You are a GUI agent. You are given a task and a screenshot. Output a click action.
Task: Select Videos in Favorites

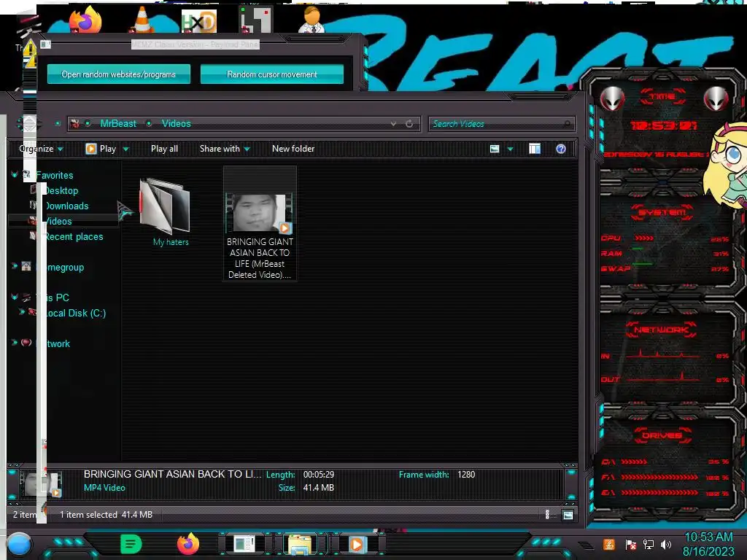[x=58, y=221]
